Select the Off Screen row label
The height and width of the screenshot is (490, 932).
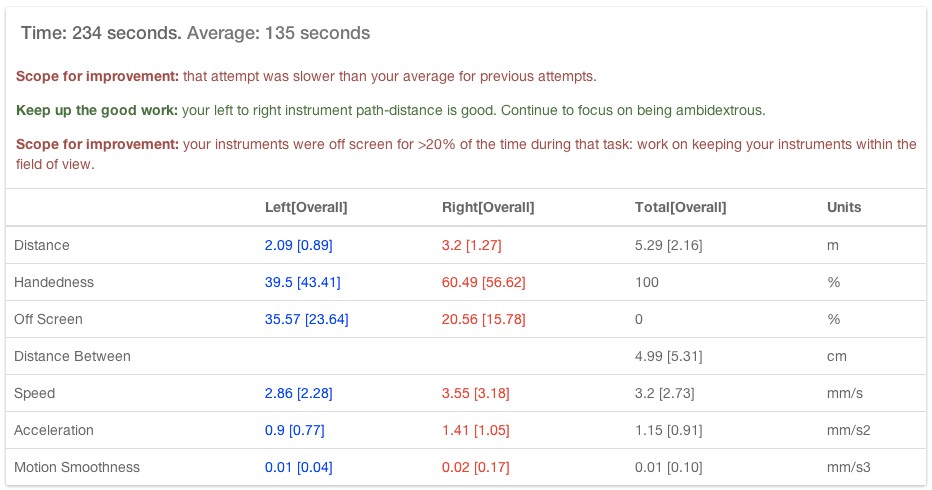click(48, 319)
